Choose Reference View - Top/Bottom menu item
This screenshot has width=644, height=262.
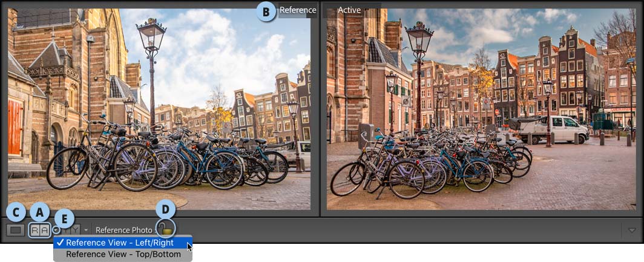tap(123, 254)
